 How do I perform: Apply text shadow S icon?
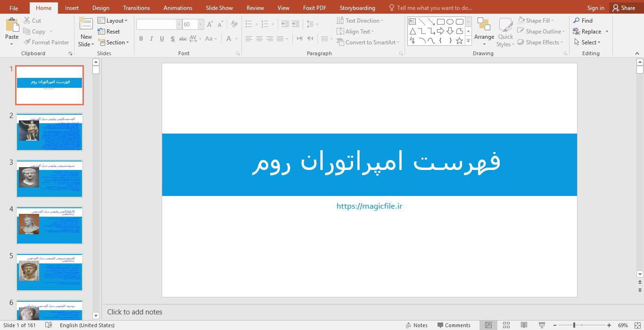point(173,39)
